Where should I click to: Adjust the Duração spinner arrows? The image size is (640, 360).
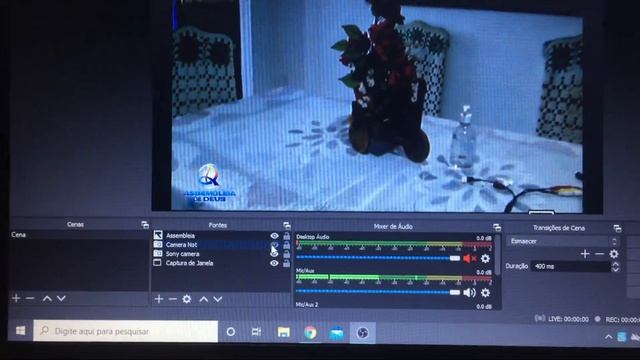615,267
